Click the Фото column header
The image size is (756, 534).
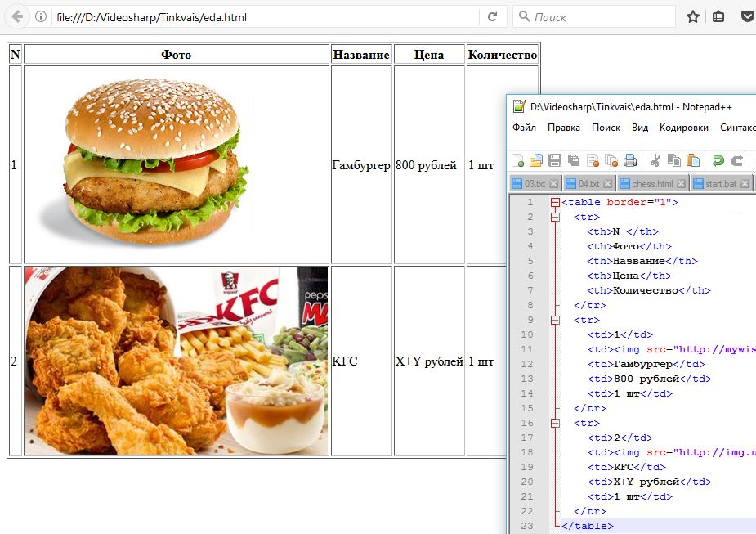(176, 55)
